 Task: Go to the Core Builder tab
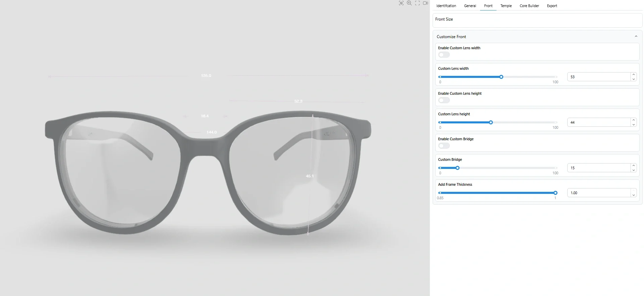click(x=529, y=6)
